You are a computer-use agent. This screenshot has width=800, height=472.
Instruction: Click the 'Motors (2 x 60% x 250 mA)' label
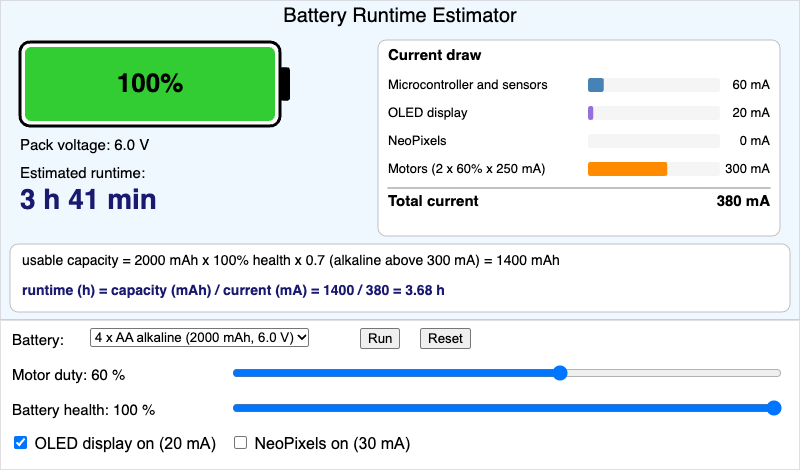(466, 169)
